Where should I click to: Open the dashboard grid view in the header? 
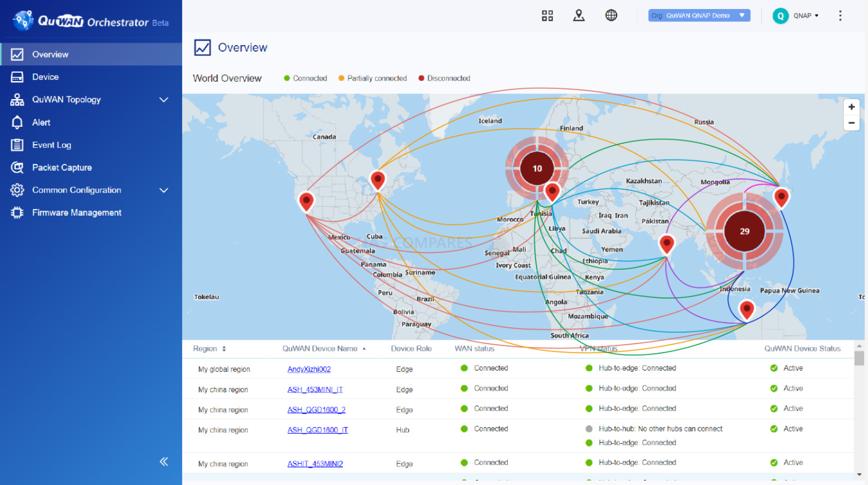coord(547,15)
